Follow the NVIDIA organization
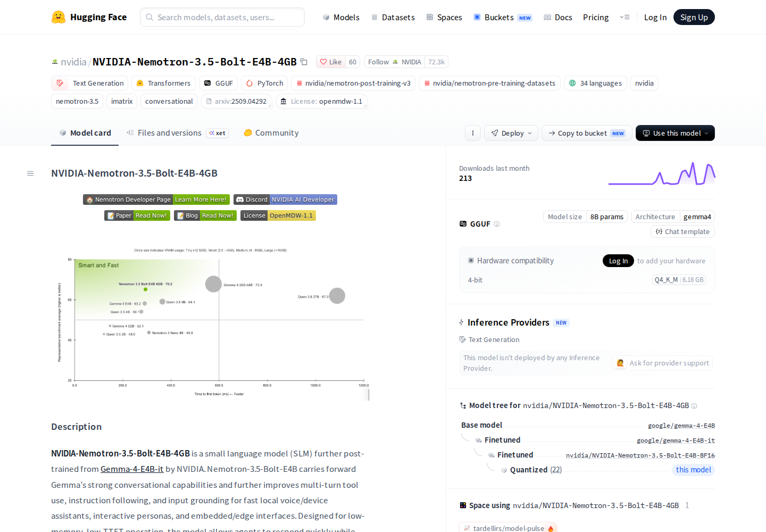766x532 pixels. tap(395, 62)
